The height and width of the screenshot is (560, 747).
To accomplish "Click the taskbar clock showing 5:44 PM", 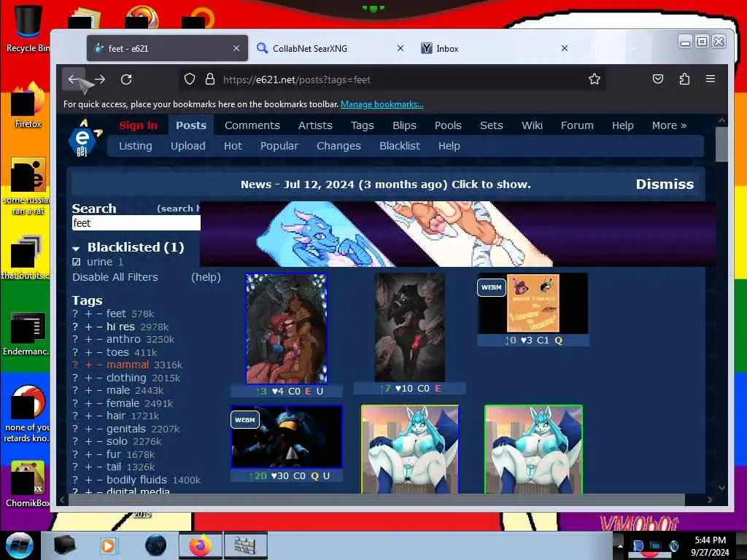I will click(710, 545).
